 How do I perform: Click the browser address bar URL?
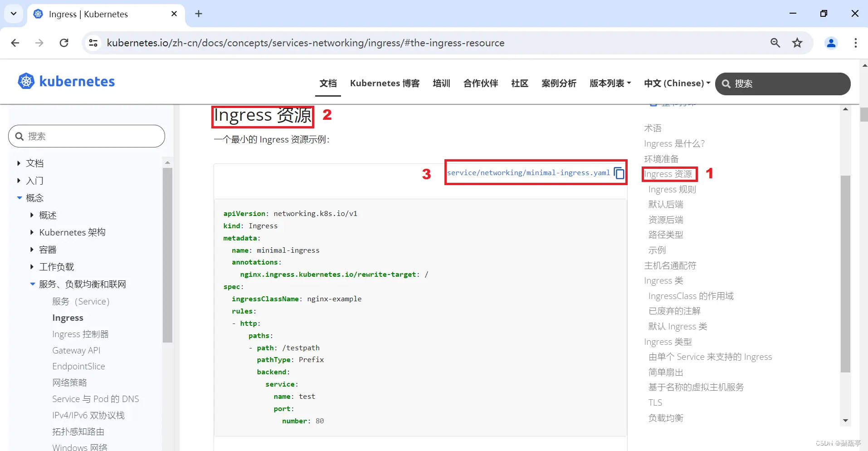coord(306,43)
